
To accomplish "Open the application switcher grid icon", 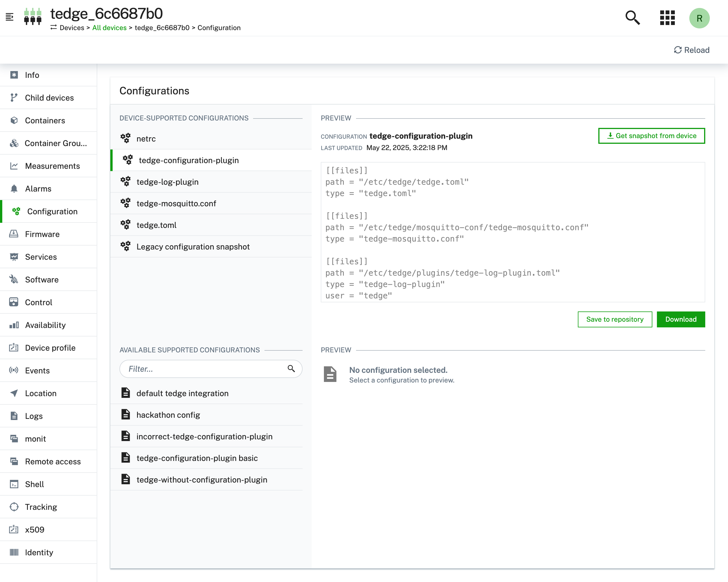I will (667, 18).
